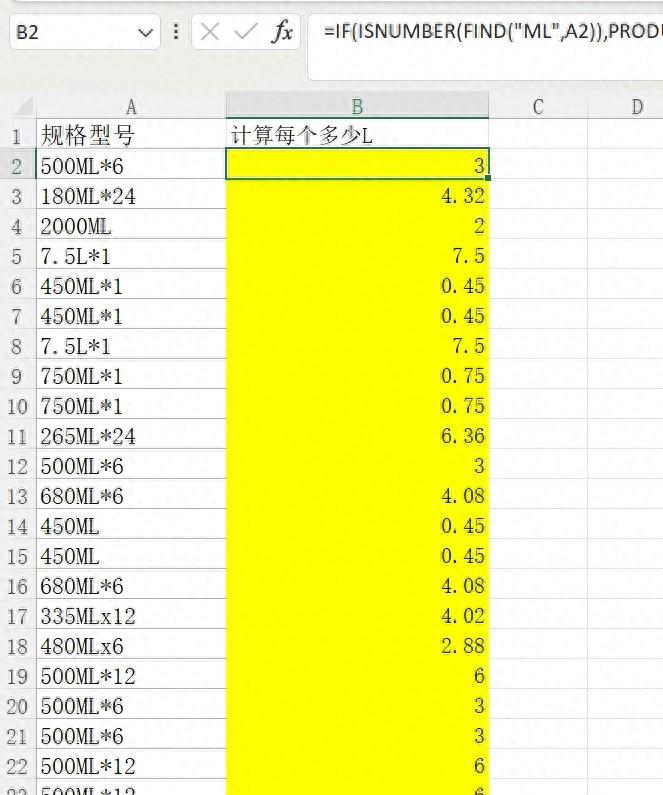Click into the formula bar text
This screenshot has width=663, height=795.
[x=485, y=47]
